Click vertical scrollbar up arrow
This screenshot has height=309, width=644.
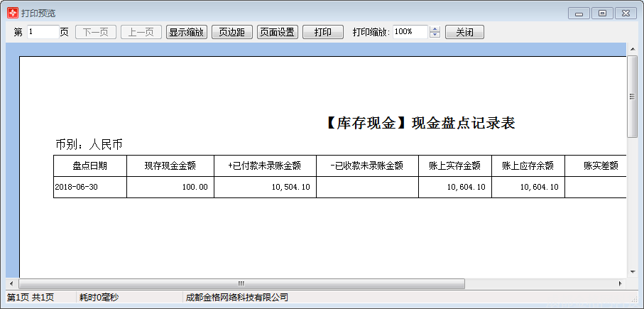(x=632, y=48)
